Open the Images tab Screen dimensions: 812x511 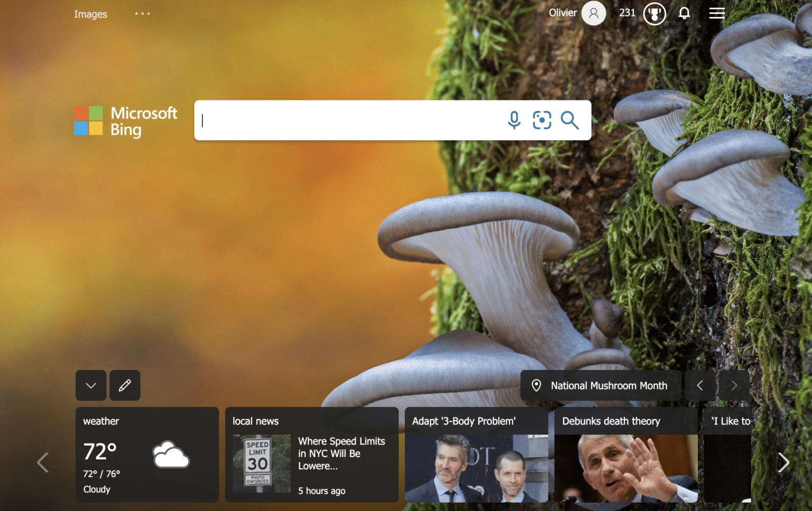[x=90, y=14]
